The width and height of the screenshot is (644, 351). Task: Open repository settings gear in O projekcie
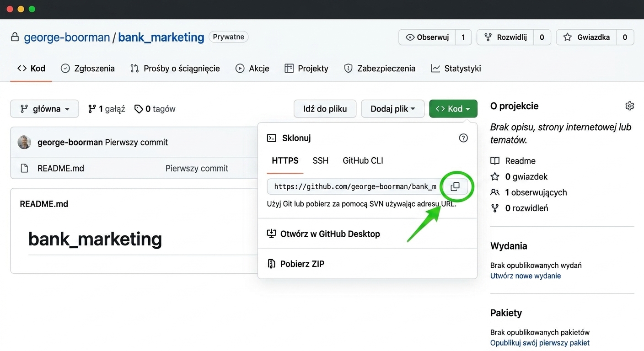629,106
